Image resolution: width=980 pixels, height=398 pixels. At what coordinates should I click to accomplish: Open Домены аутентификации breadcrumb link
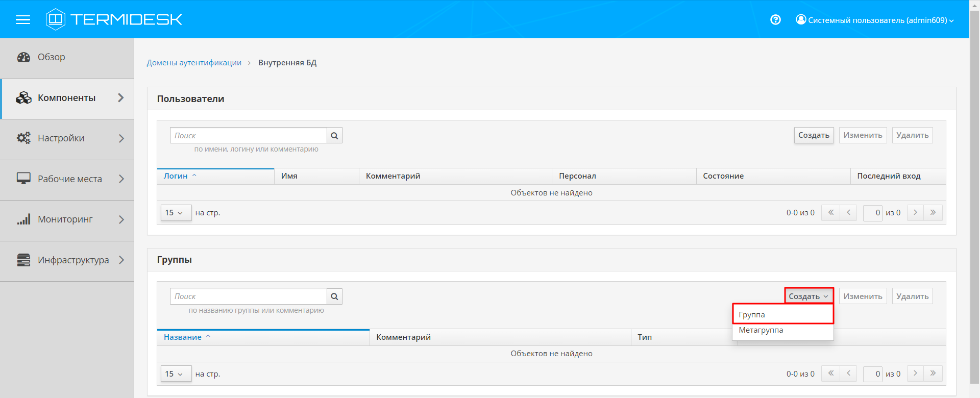tap(194, 63)
